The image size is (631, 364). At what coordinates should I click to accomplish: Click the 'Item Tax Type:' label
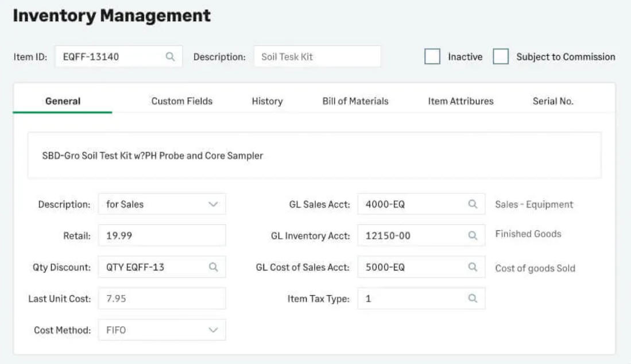tap(318, 299)
